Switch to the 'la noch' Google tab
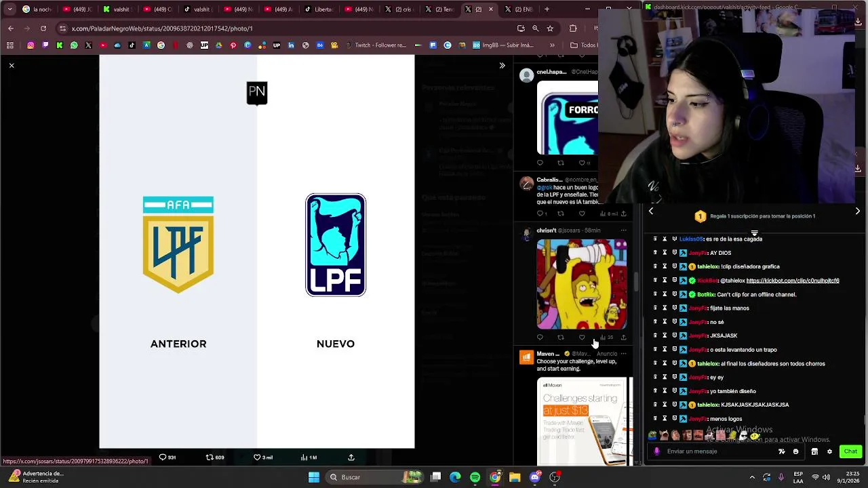The width and height of the screenshot is (868, 488). pyautogui.click(x=37, y=9)
